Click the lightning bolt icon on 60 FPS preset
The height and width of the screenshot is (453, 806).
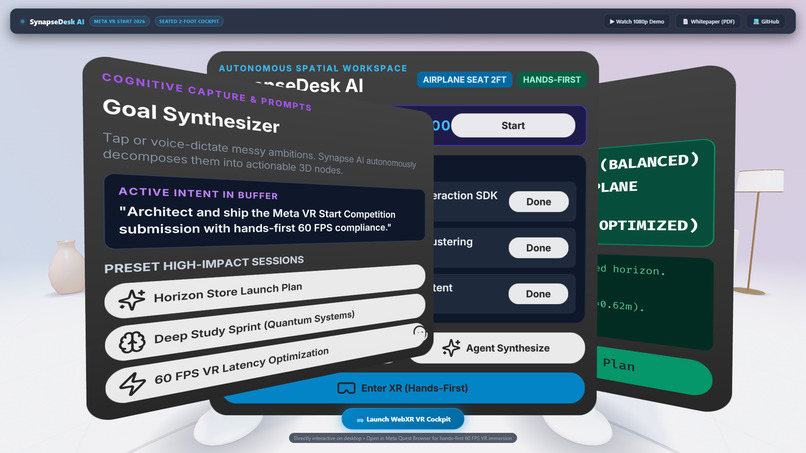coord(132,384)
